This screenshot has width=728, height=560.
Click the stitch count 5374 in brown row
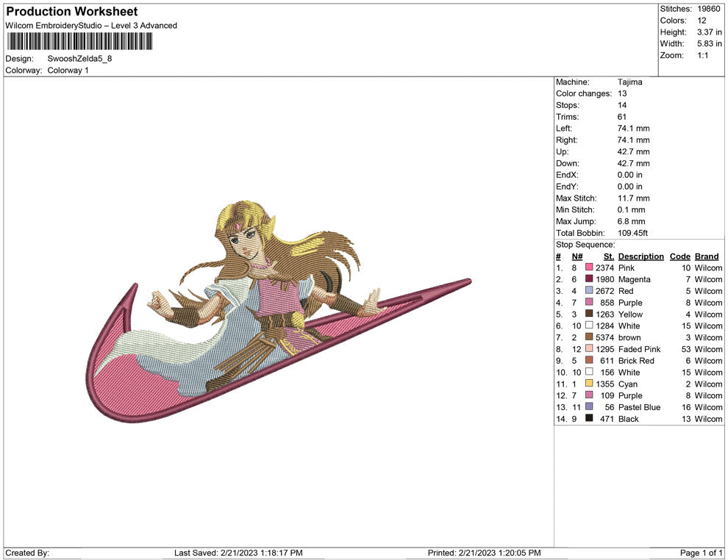pos(605,337)
